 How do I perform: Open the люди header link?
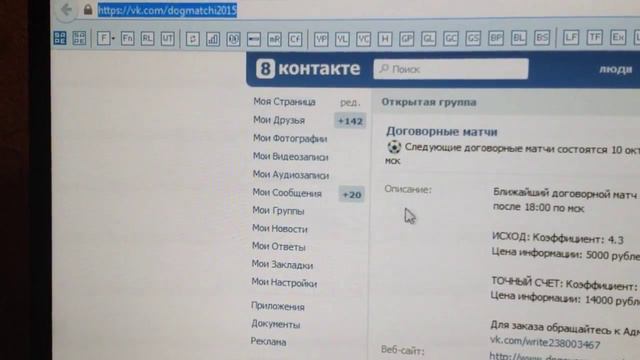tap(616, 69)
